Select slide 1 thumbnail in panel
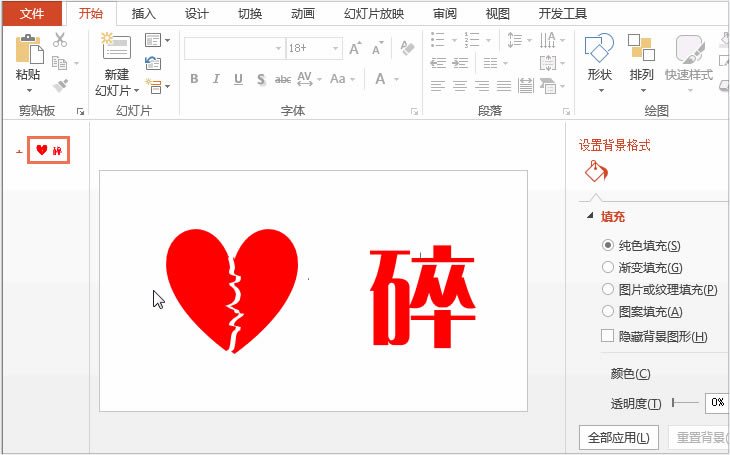 [48, 150]
